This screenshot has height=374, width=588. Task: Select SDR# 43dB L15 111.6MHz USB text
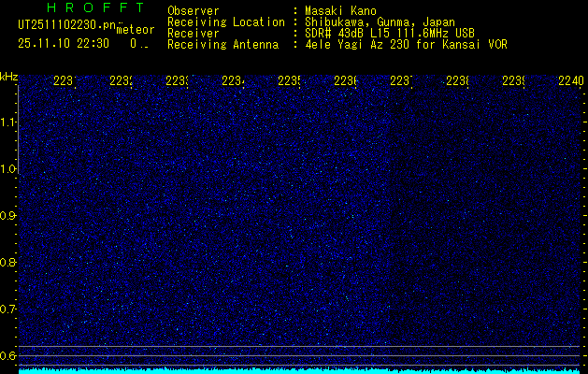pyautogui.click(x=390, y=34)
